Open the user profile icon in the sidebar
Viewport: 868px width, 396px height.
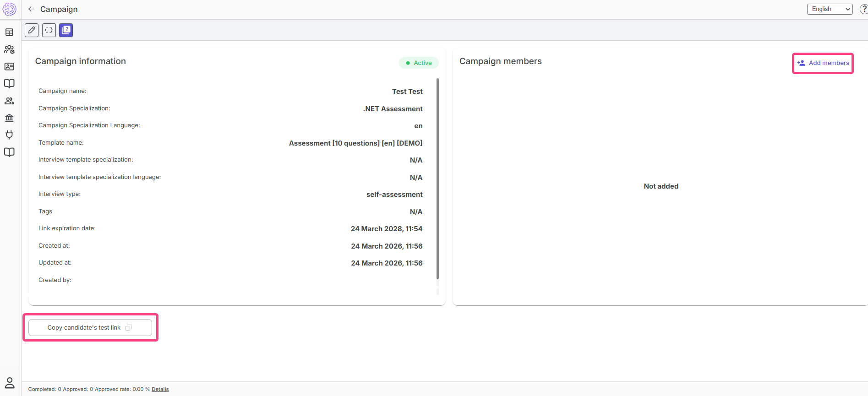coord(9,382)
